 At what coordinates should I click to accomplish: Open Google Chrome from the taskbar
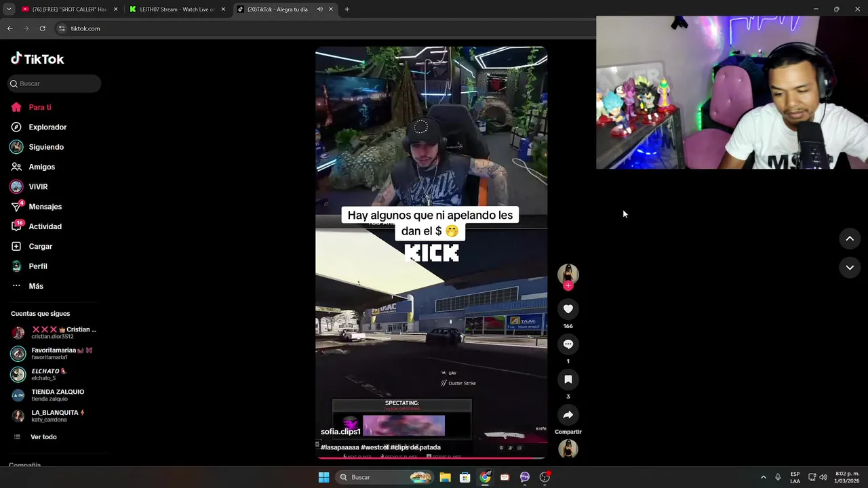pyautogui.click(x=485, y=477)
